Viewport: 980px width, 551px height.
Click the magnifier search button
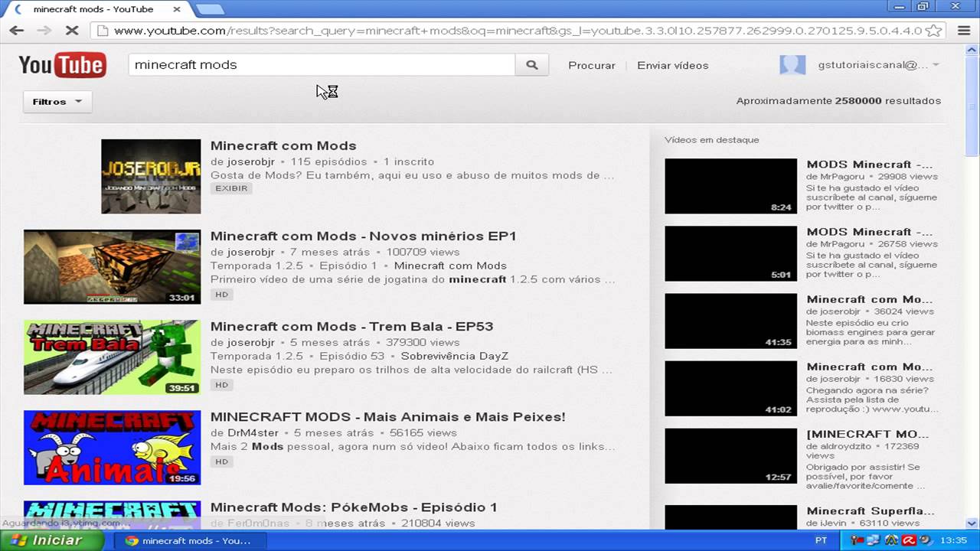point(532,65)
